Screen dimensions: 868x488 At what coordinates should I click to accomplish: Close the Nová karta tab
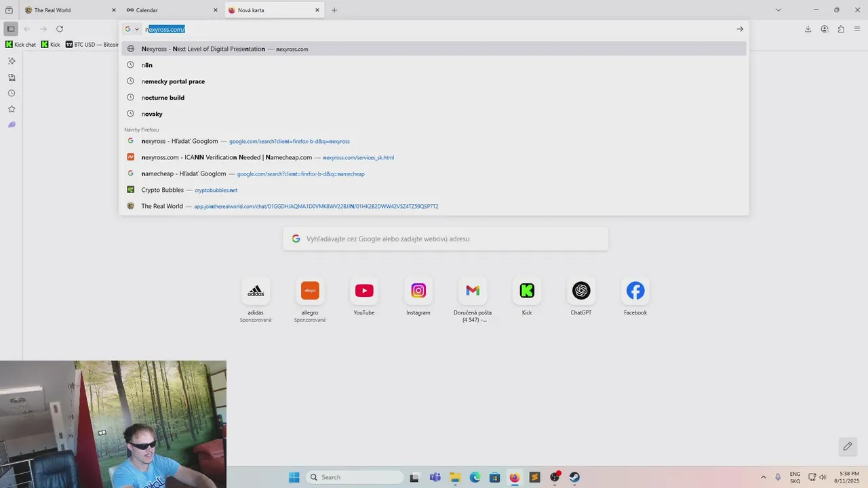[317, 10]
